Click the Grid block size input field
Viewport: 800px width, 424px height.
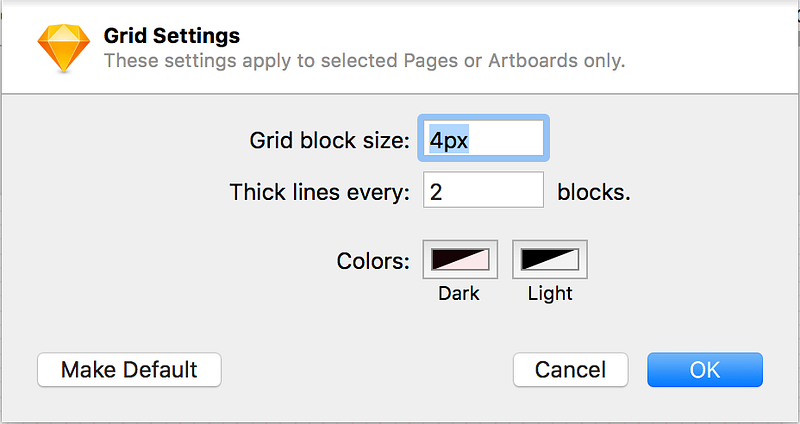pyautogui.click(x=484, y=138)
